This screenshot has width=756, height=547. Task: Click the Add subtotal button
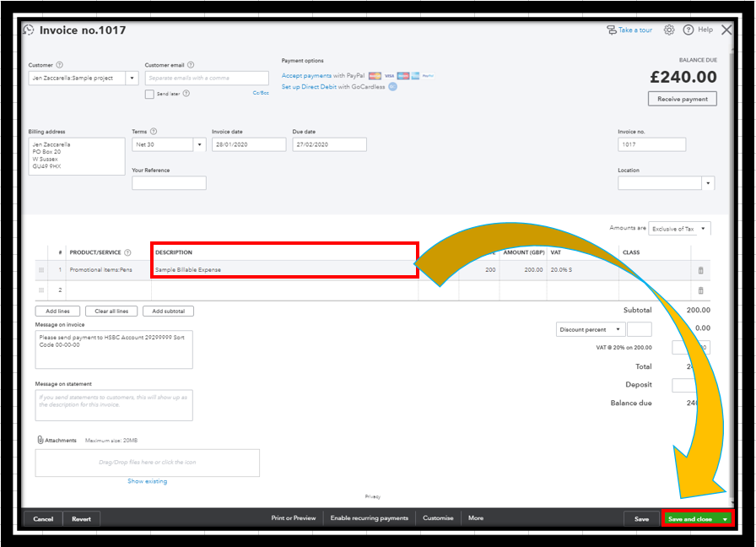click(x=168, y=311)
